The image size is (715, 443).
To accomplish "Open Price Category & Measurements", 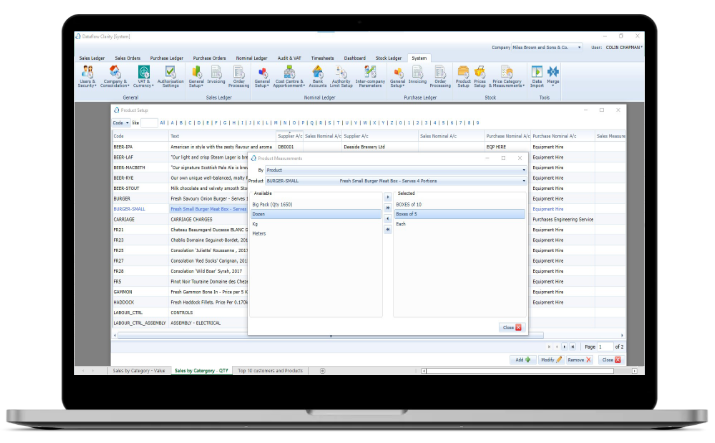I will click(x=507, y=76).
